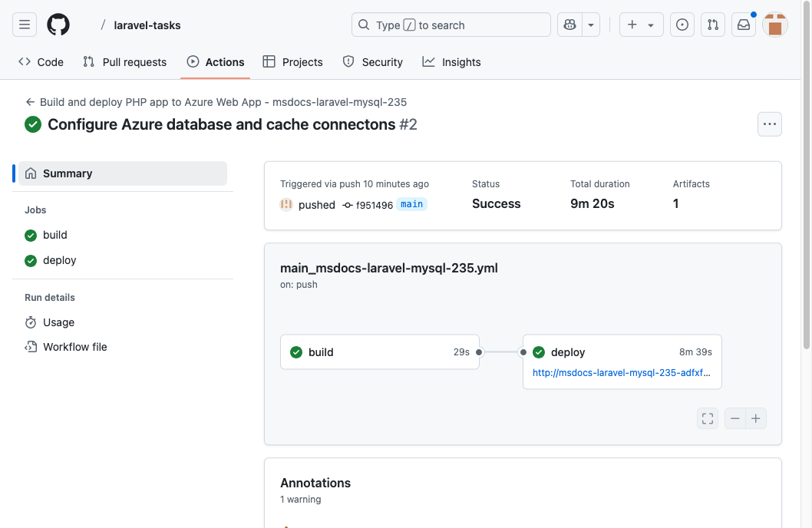Zoom out on the workflow graph
The width and height of the screenshot is (812, 528).
click(x=734, y=417)
